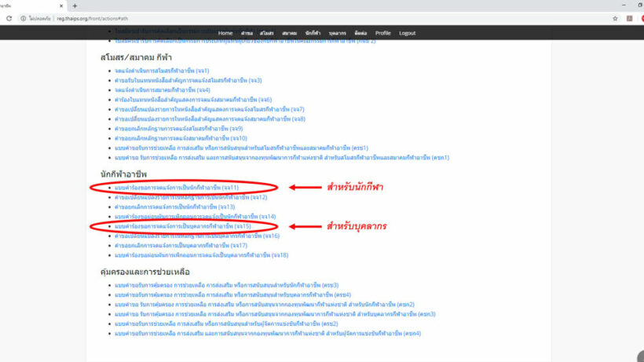The width and height of the screenshot is (644, 362).
Task: Click the red extension icon in browser toolbar
Action: pyautogui.click(x=629, y=18)
